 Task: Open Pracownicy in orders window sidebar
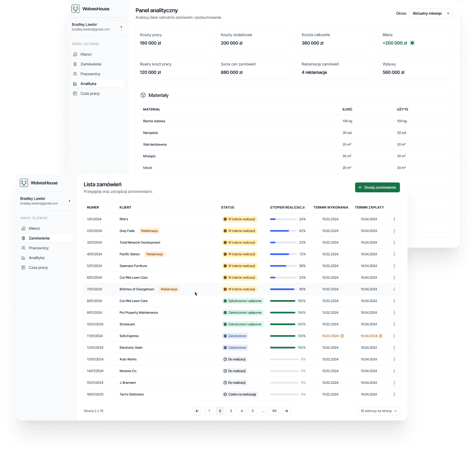point(46,248)
